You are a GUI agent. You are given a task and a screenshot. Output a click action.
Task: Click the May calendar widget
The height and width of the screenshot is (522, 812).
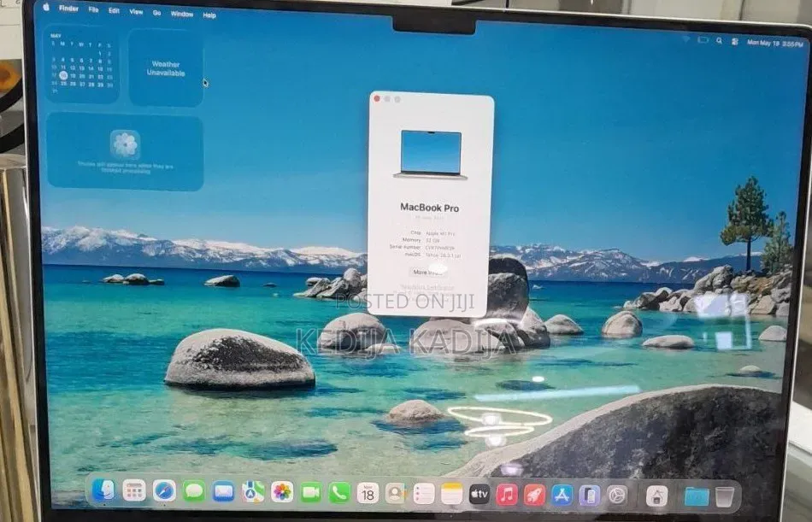click(82, 64)
